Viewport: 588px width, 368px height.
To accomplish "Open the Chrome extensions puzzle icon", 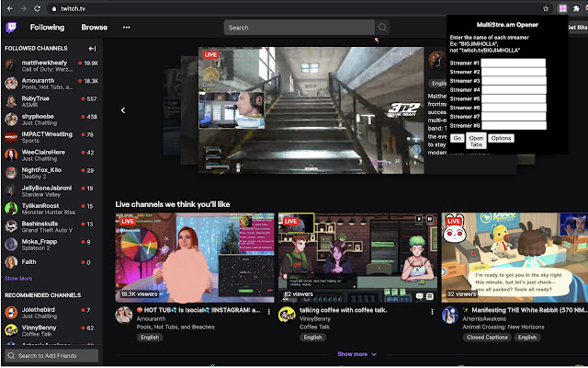I will (576, 8).
